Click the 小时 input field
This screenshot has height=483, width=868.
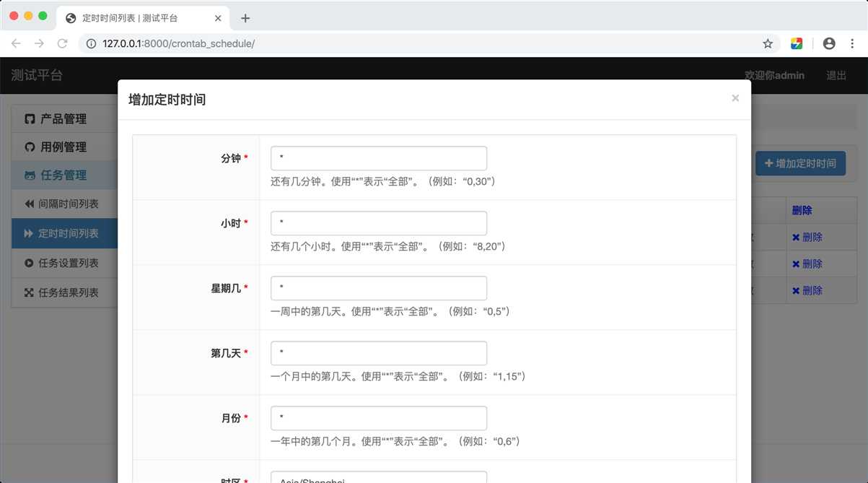point(379,223)
